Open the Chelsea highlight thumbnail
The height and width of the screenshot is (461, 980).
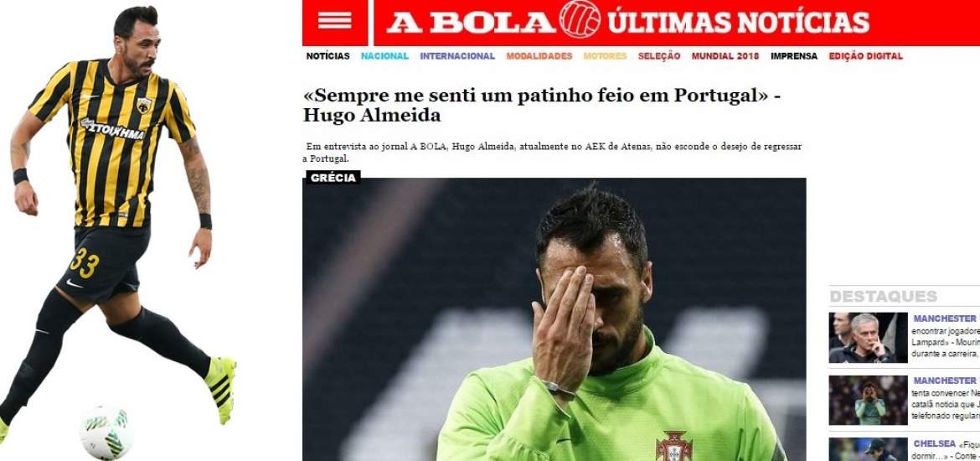pyautogui.click(x=868, y=449)
